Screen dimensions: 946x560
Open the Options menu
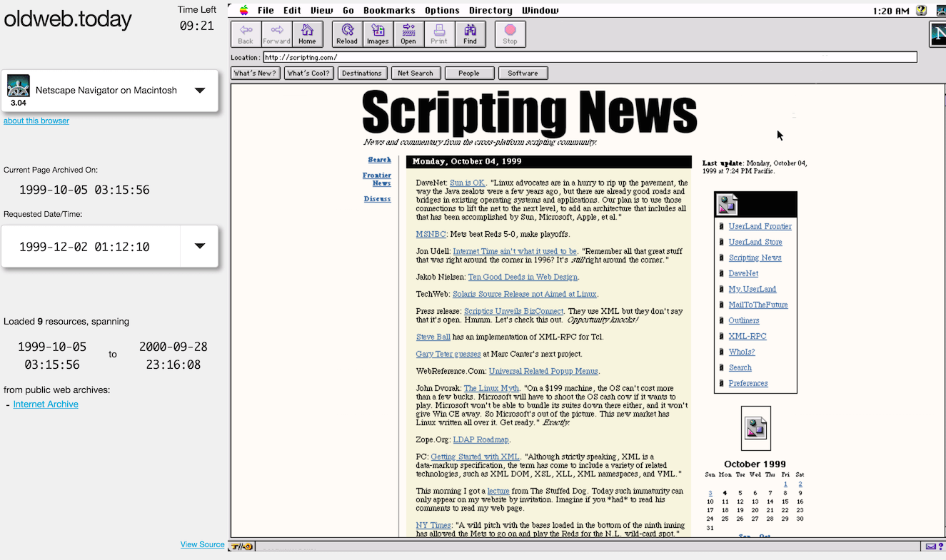442,10
